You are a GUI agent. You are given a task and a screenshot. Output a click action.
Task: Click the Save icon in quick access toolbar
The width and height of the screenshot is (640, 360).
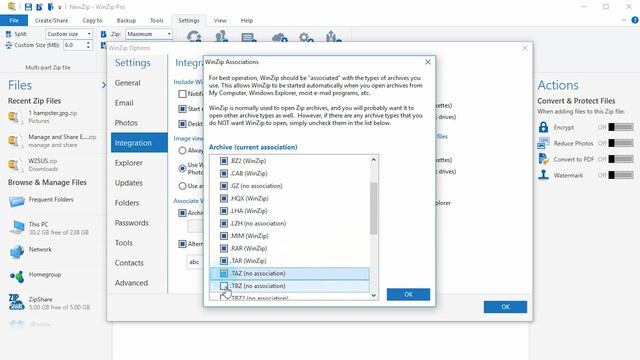(28, 7)
